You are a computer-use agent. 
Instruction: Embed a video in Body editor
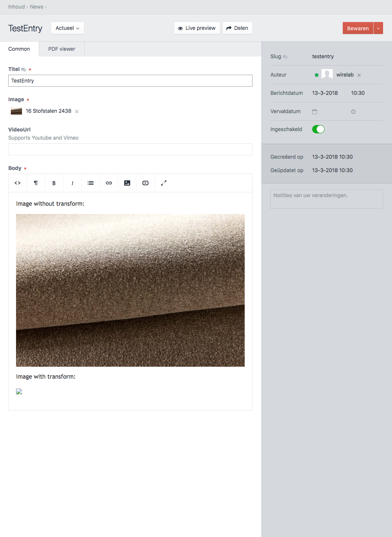click(x=145, y=183)
